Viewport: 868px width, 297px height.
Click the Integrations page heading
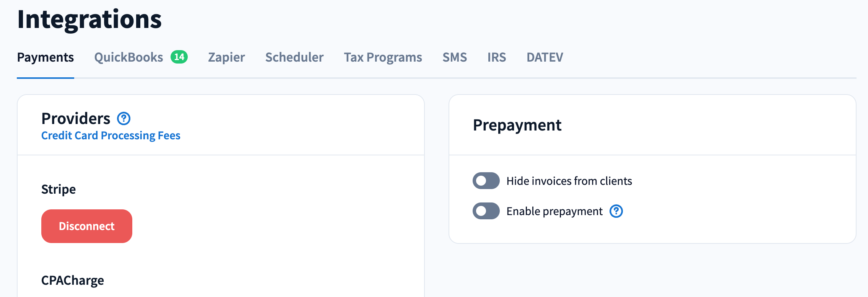coord(89,19)
